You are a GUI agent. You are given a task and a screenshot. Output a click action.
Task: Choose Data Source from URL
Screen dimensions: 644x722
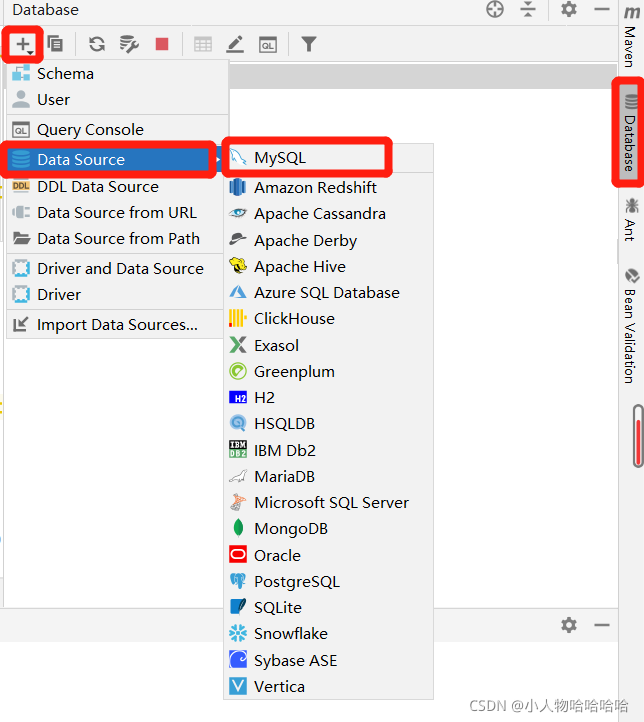115,213
